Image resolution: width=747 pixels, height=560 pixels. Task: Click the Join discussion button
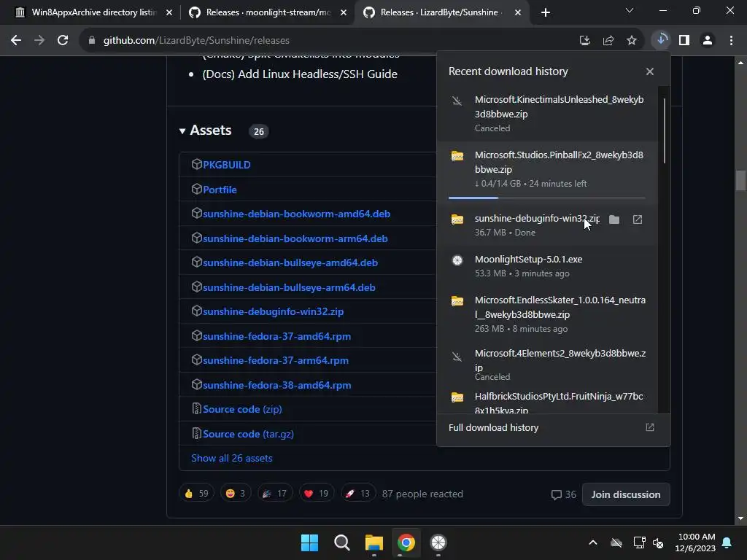click(625, 494)
